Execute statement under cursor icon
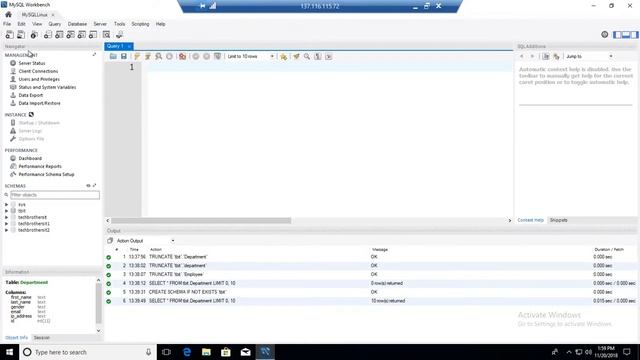 click(148, 56)
